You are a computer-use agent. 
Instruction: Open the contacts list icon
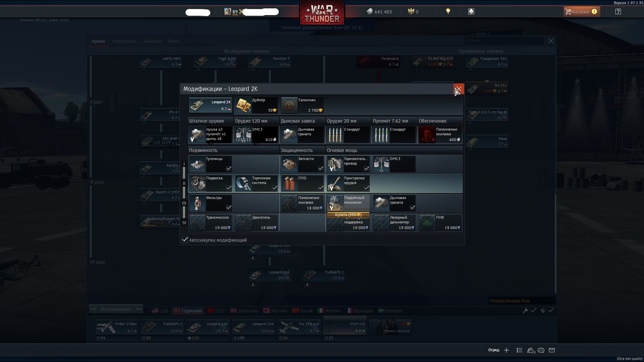tap(531, 350)
